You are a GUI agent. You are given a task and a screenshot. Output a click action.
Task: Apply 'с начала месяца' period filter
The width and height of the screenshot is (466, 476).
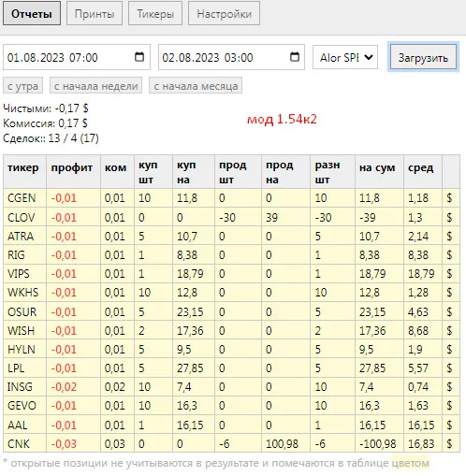coord(196,86)
